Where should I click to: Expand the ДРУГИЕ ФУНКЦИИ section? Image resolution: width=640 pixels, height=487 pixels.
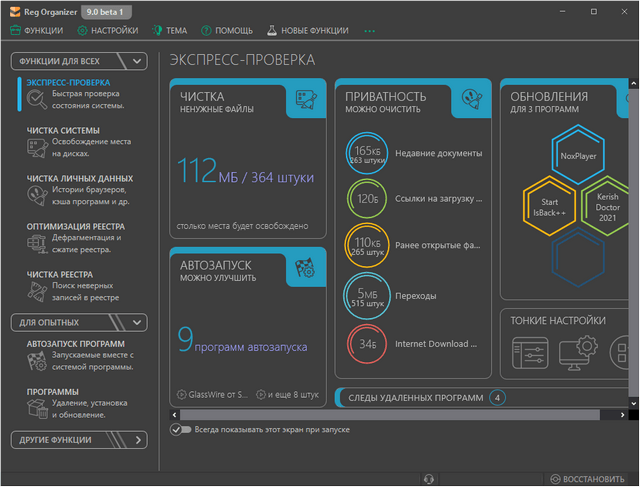(137, 440)
